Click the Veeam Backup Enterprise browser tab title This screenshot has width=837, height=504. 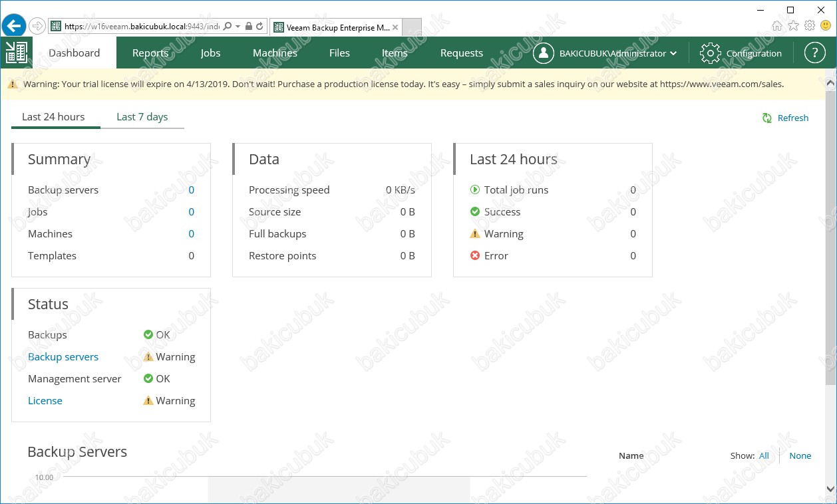click(x=338, y=27)
